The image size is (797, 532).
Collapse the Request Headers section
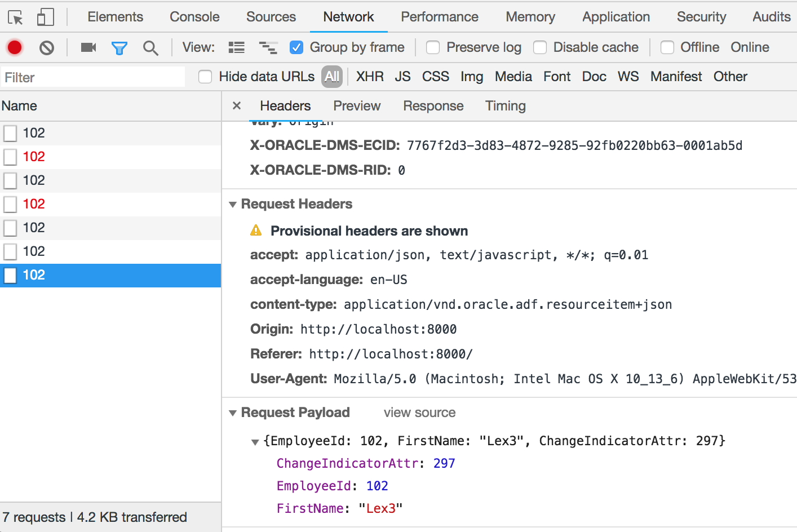233,204
